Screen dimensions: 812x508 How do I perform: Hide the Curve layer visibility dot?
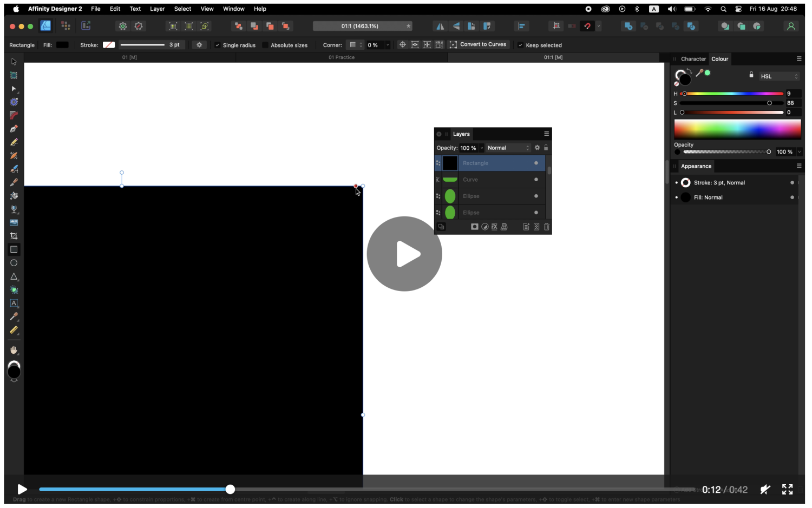(x=535, y=179)
